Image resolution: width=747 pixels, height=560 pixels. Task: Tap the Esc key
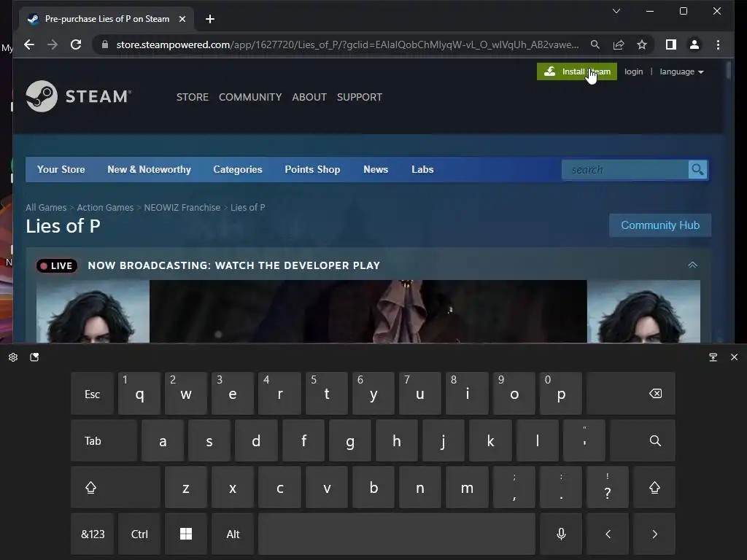93,394
